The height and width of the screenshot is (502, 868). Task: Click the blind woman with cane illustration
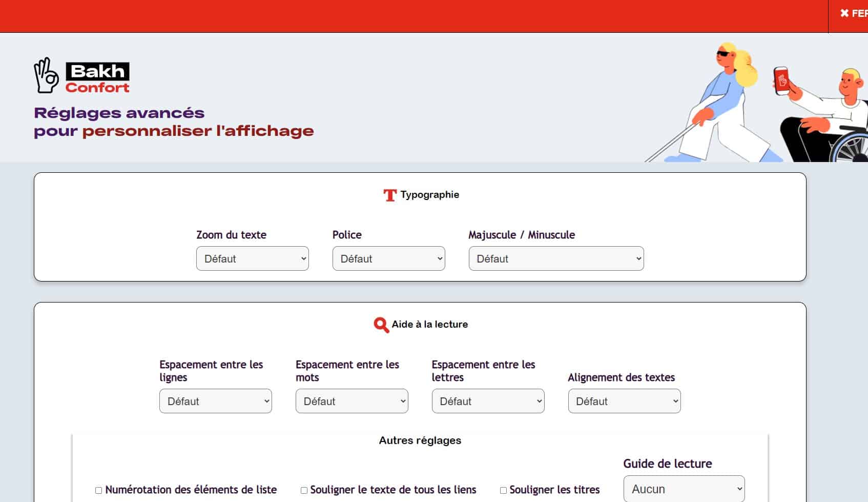(717, 103)
